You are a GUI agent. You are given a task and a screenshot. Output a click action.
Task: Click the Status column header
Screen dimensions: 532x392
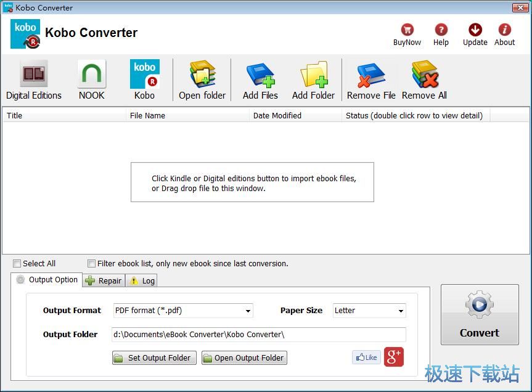pos(416,115)
